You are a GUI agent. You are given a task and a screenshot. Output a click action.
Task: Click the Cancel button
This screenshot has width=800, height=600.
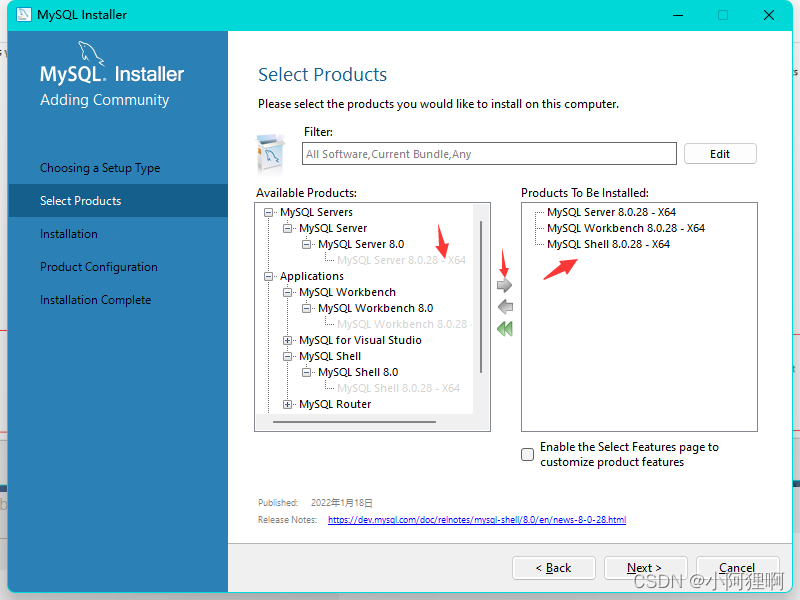pos(737,568)
